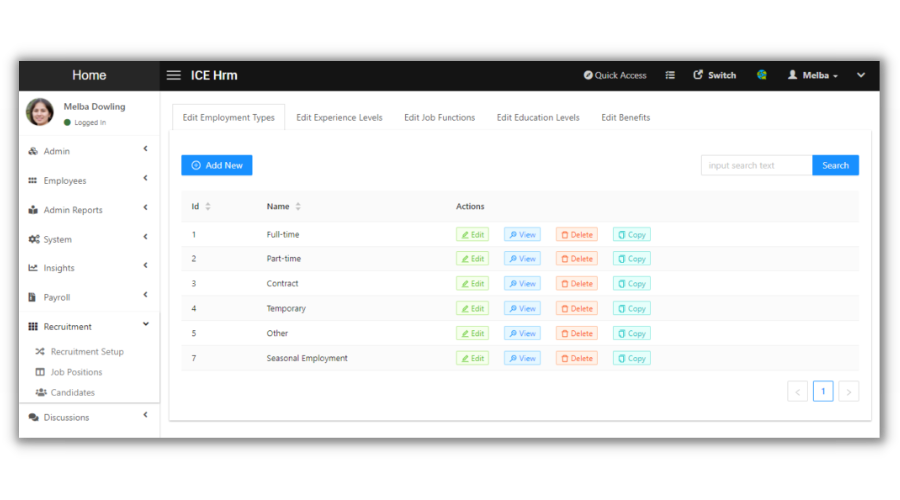Click Melba Dowling's profile picture
This screenshot has height=500, width=900.
pyautogui.click(x=40, y=112)
